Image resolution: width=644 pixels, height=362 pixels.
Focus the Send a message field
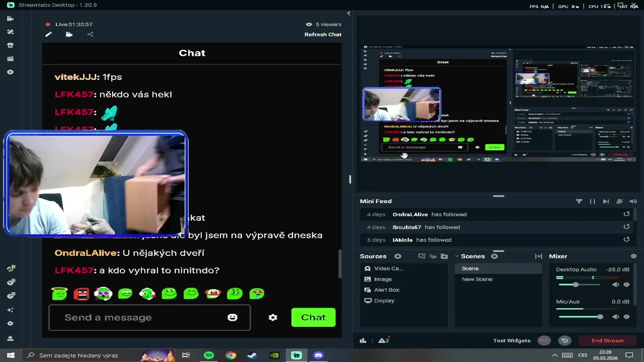point(149,317)
